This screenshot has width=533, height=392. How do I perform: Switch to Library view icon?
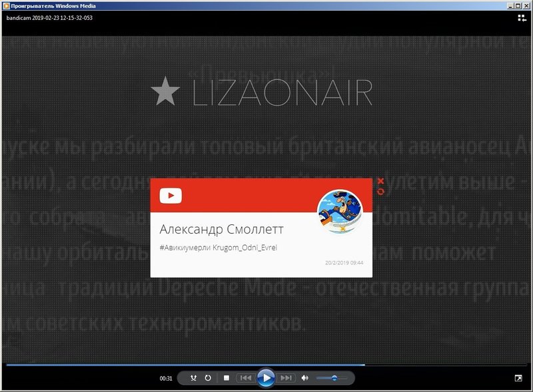pos(522,18)
